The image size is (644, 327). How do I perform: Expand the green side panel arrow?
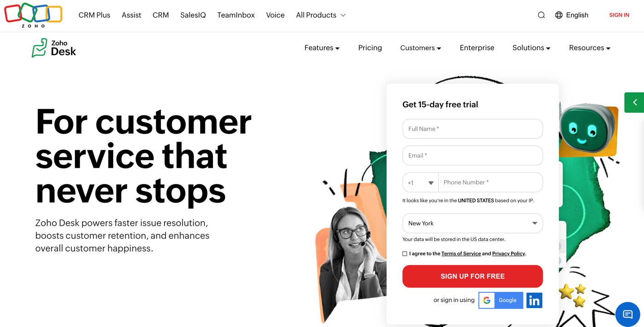tap(634, 103)
